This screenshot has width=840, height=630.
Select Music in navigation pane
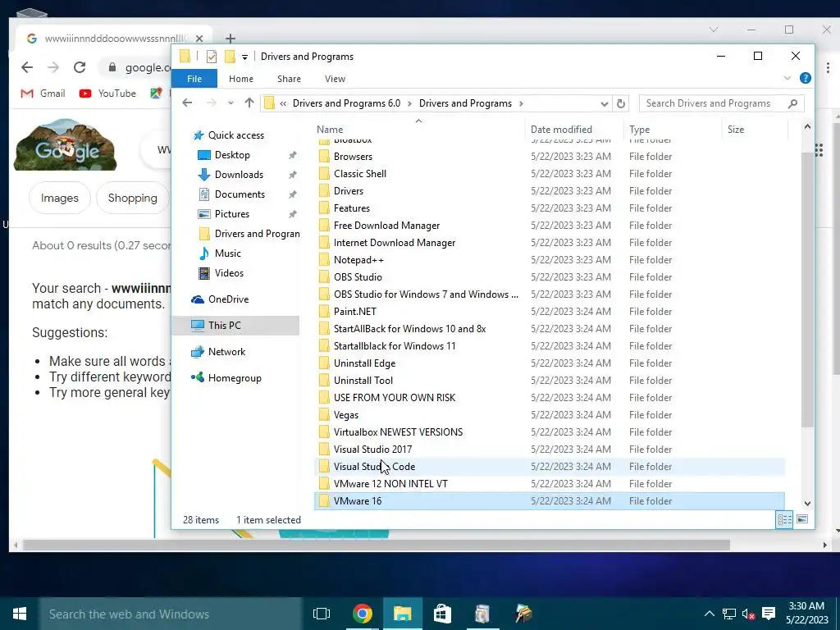[228, 253]
